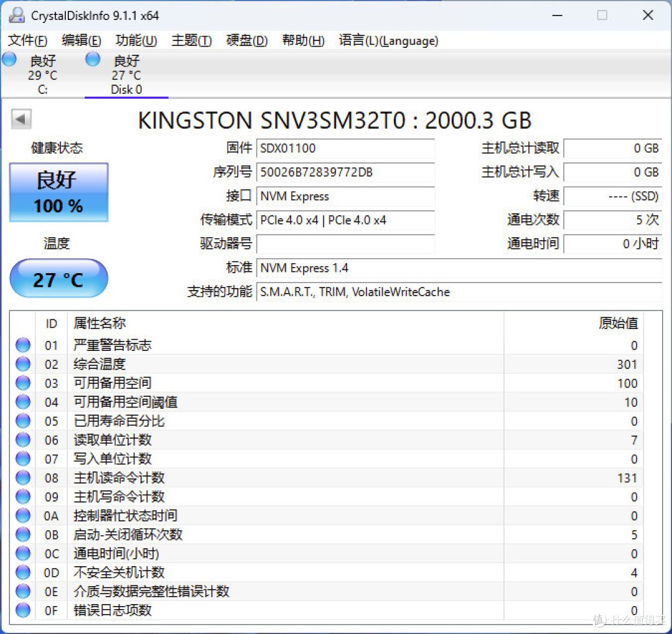Click the 主机总计写入 value 0 GB
672x634 pixels.
tap(613, 172)
